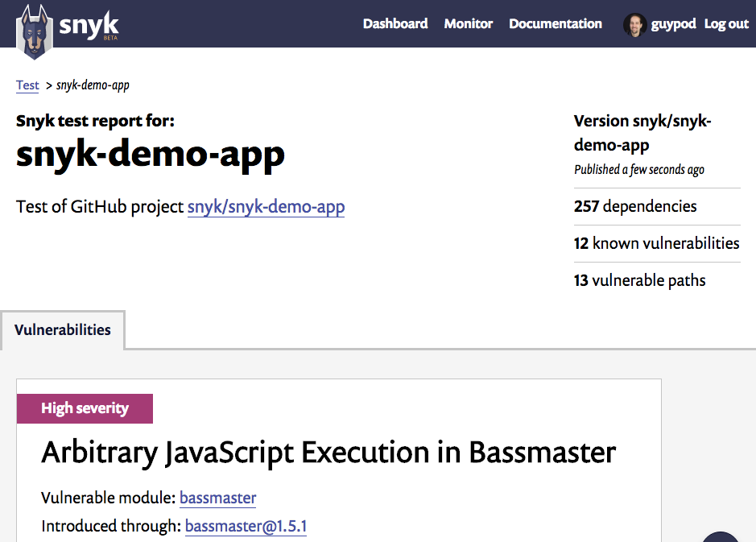Image resolution: width=756 pixels, height=542 pixels.
Task: Click the 12 known vulnerabilities count
Action: [657, 243]
